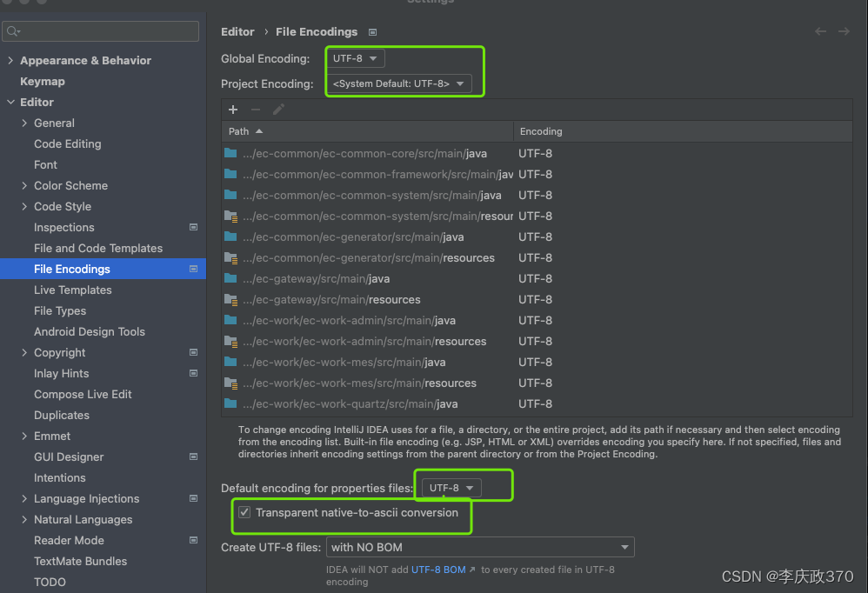This screenshot has height=593, width=868.
Task: Select the ec-work-mes resources path row
Action: [537, 383]
